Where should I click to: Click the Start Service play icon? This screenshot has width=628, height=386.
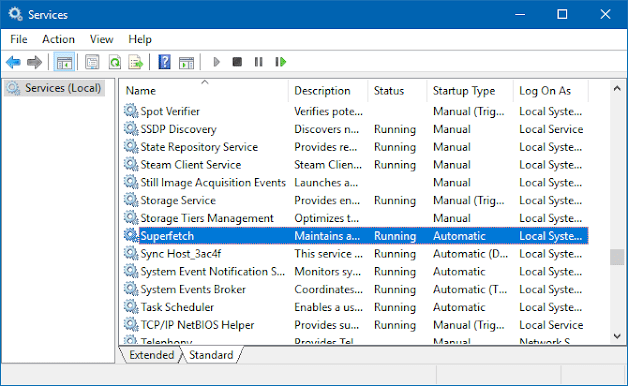[x=216, y=62]
